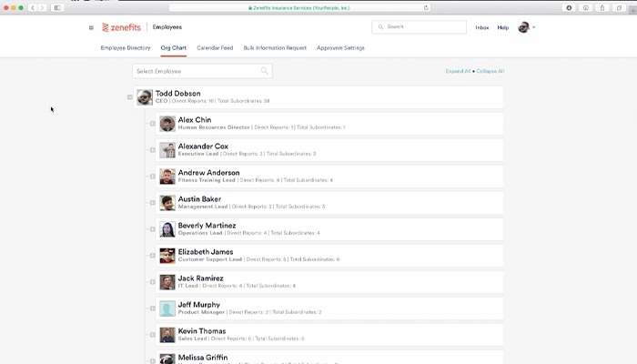
Task: Open the user profile avatar menu
Action: pyautogui.click(x=523, y=27)
